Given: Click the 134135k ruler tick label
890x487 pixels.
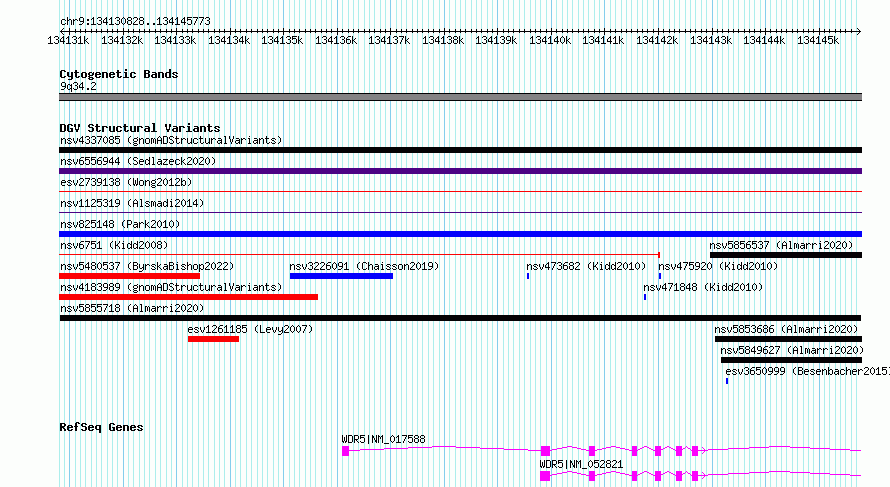Looking at the screenshot, I should 282,40.
